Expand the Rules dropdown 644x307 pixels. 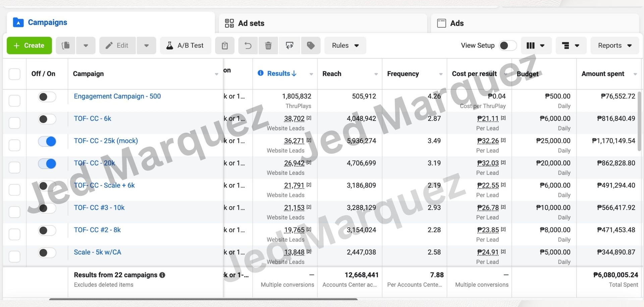point(345,45)
